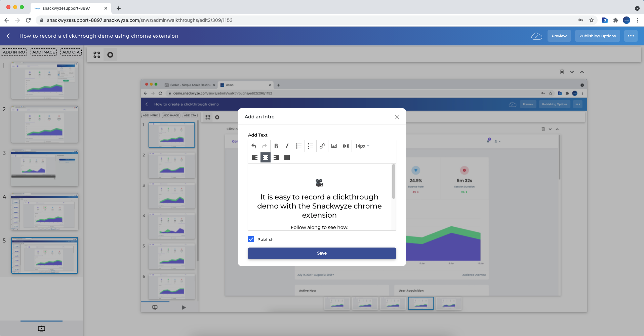The image size is (644, 336).
Task: Select slide 2 thumbnail
Action: (x=45, y=124)
